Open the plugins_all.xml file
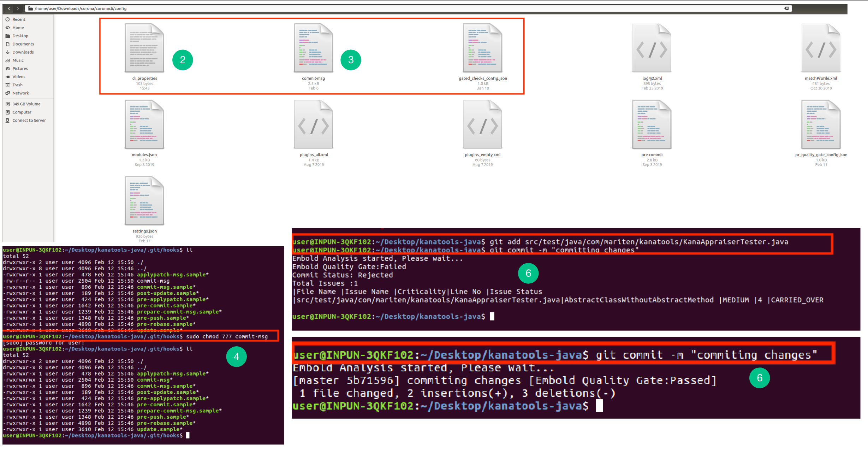 [x=313, y=124]
